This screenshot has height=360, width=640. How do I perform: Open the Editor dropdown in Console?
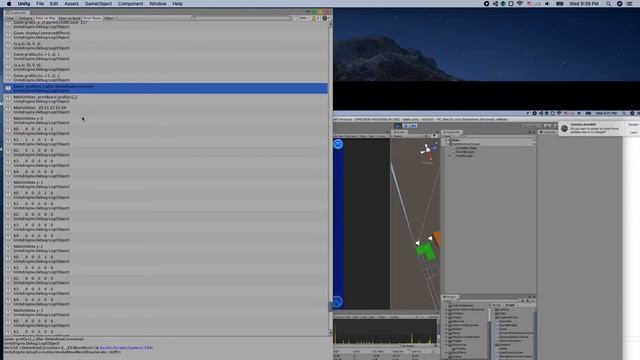110,18
